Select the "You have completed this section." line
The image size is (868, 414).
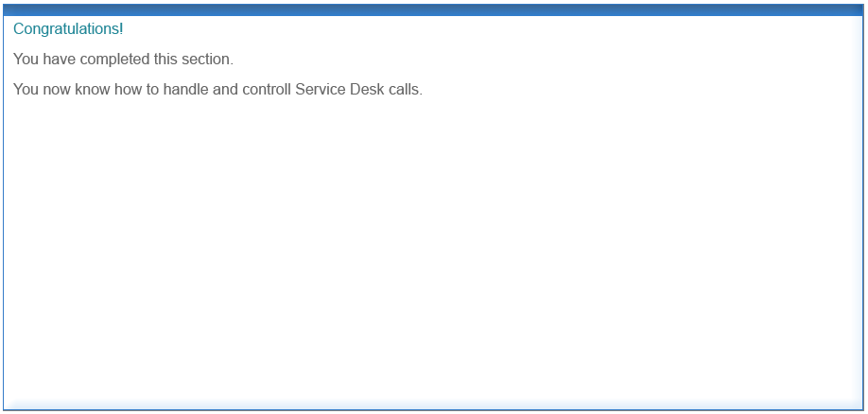click(x=124, y=60)
